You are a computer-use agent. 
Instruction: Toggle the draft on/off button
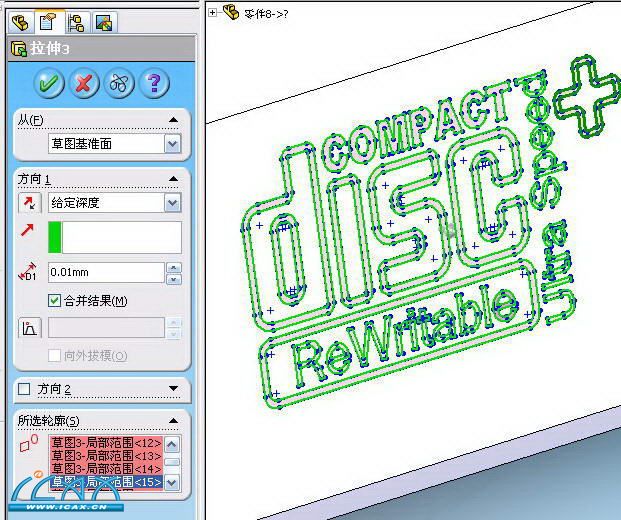point(30,328)
